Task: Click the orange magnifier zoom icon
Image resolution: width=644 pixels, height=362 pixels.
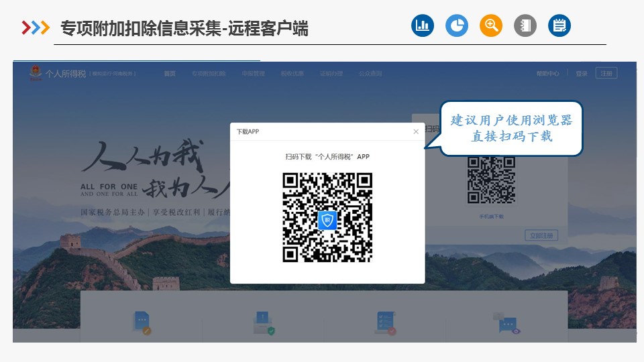Action: point(491,26)
